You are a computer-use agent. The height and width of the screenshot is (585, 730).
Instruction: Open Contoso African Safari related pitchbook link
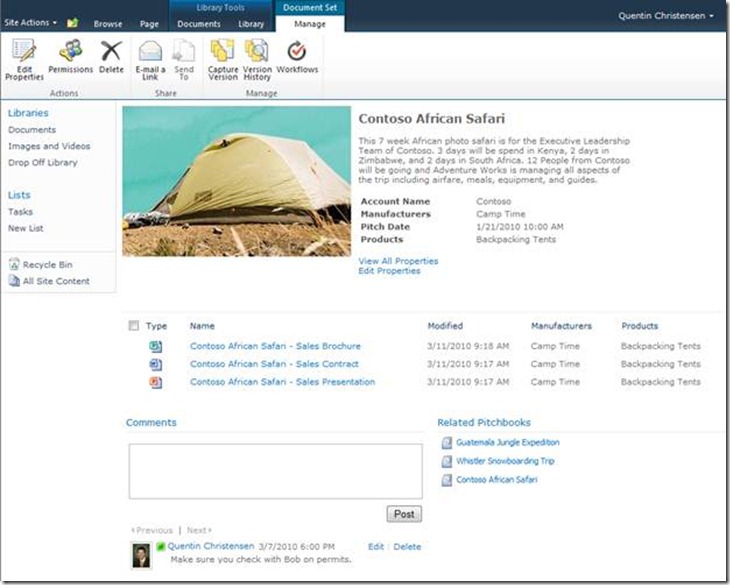point(497,480)
